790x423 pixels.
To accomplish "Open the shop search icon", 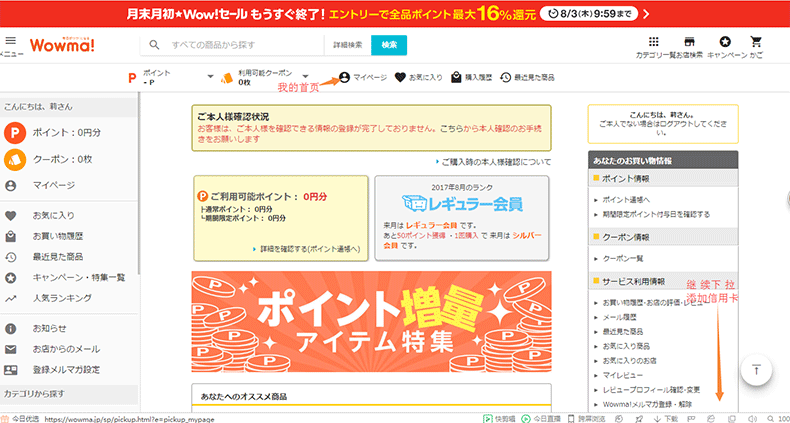I will click(x=689, y=42).
